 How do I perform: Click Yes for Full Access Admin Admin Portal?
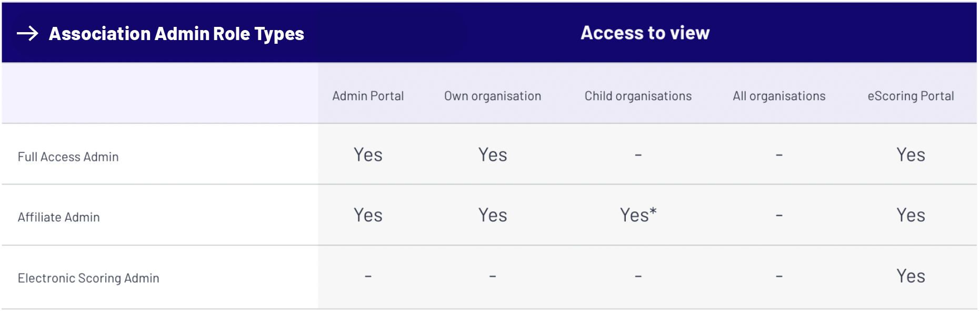pos(368,155)
